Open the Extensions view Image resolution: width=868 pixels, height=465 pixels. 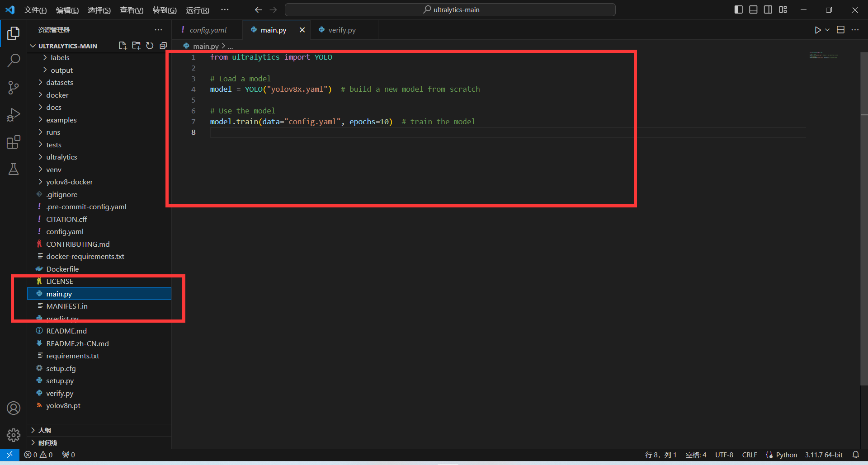pyautogui.click(x=14, y=142)
